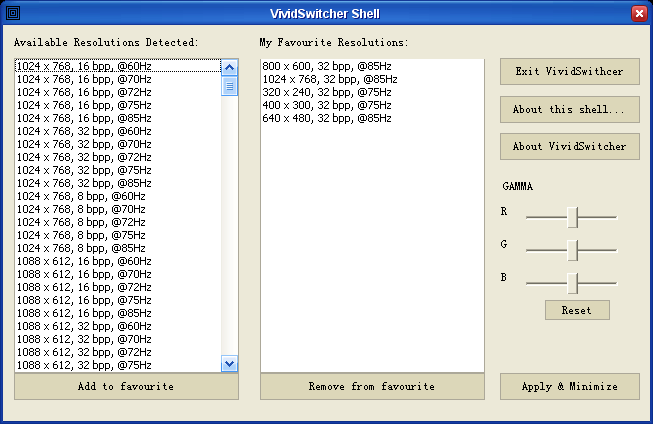Select available 1024 x 768, 32 bpp, @70Hz
Image resolution: width=653 pixels, height=424 pixels.
pyautogui.click(x=118, y=144)
